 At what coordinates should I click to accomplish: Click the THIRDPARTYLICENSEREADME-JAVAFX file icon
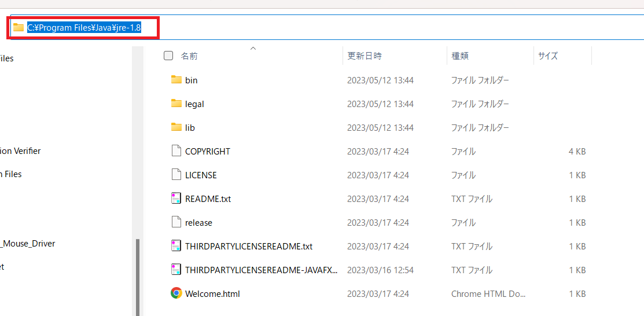click(176, 270)
